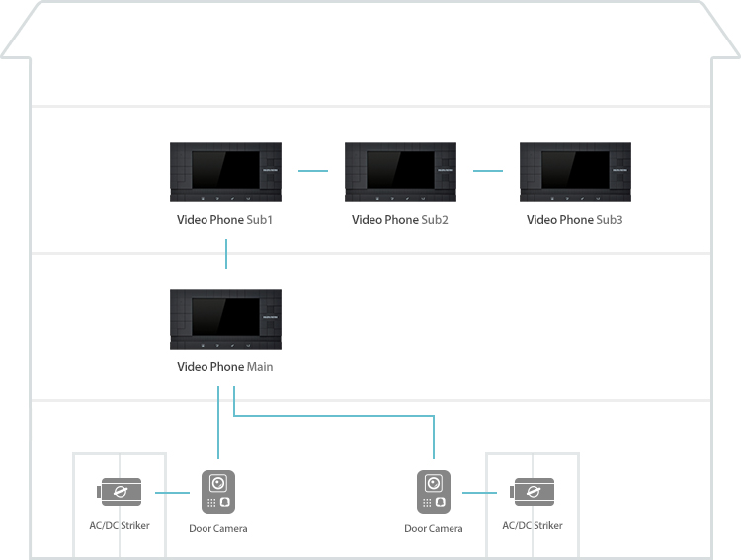
Task: Click the AC/DC Striker icon in the lower-left door frame
Action: 120,492
